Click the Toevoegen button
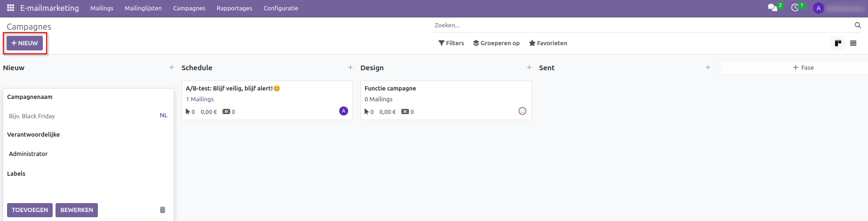The height and width of the screenshot is (221, 868). coord(30,210)
